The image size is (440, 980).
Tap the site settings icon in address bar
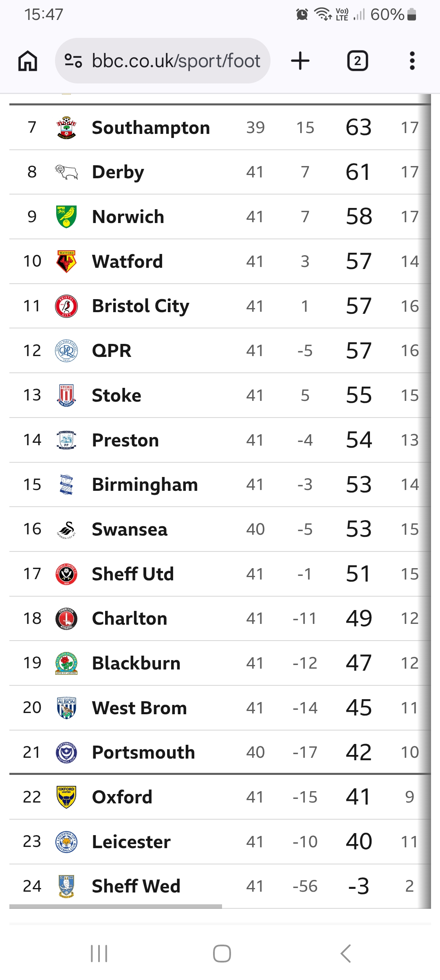[73, 61]
